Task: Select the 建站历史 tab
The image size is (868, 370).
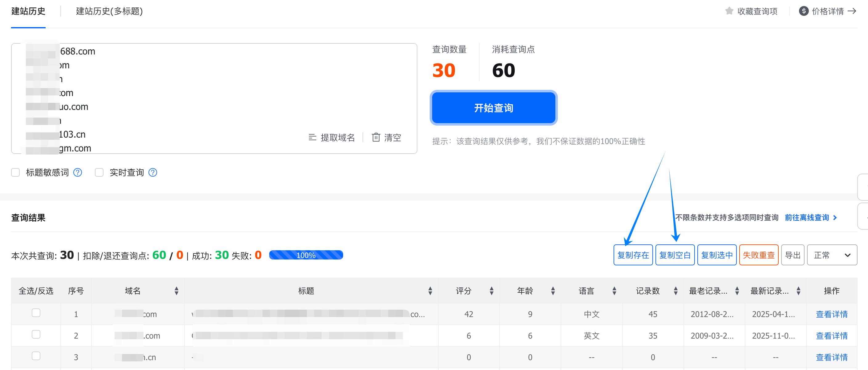Action: click(x=28, y=11)
